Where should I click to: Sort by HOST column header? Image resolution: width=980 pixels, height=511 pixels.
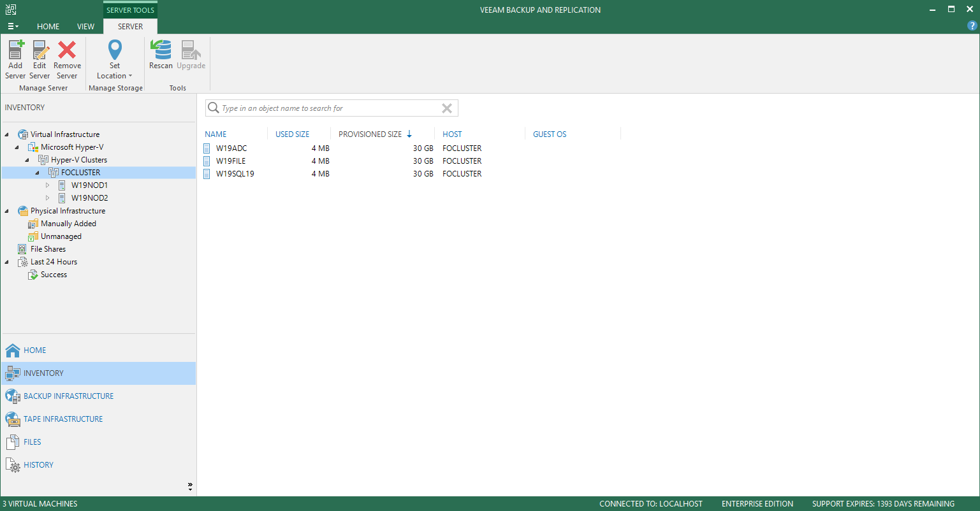point(452,134)
